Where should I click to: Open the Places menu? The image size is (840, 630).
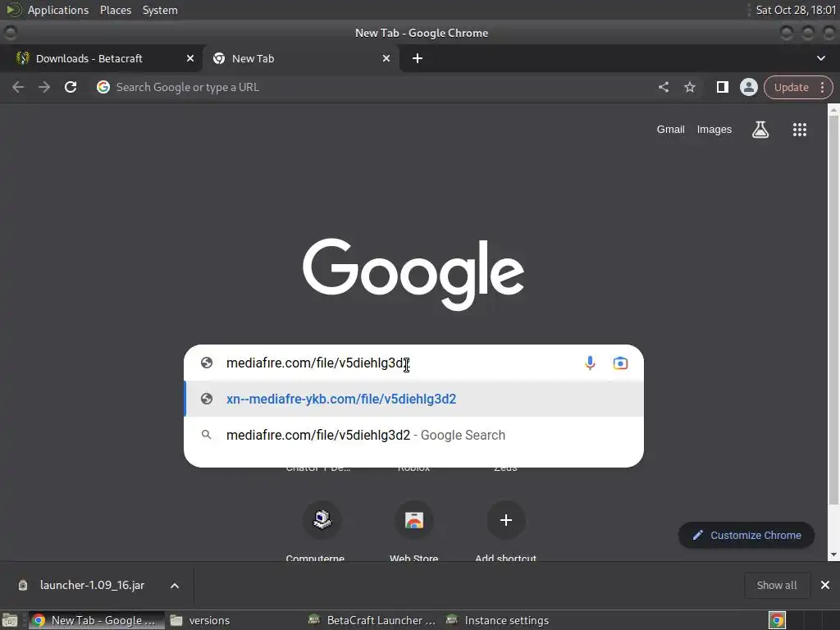(x=116, y=10)
